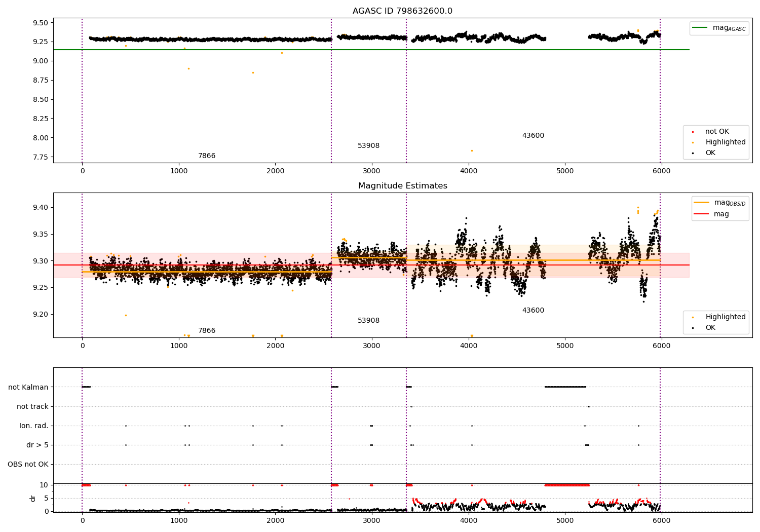Click the 53908 annotation in the Magnitude Estimates plot
The width and height of the screenshot is (760, 532).
[x=368, y=321]
